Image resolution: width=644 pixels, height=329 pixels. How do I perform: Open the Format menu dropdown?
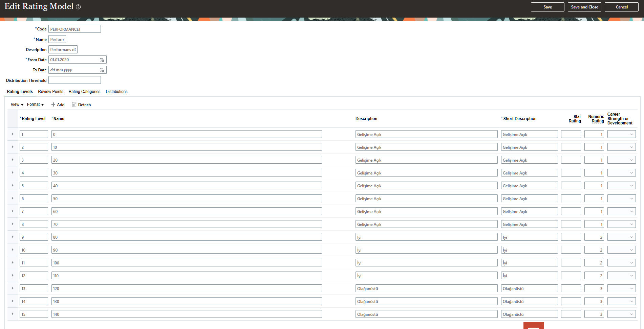coord(35,104)
